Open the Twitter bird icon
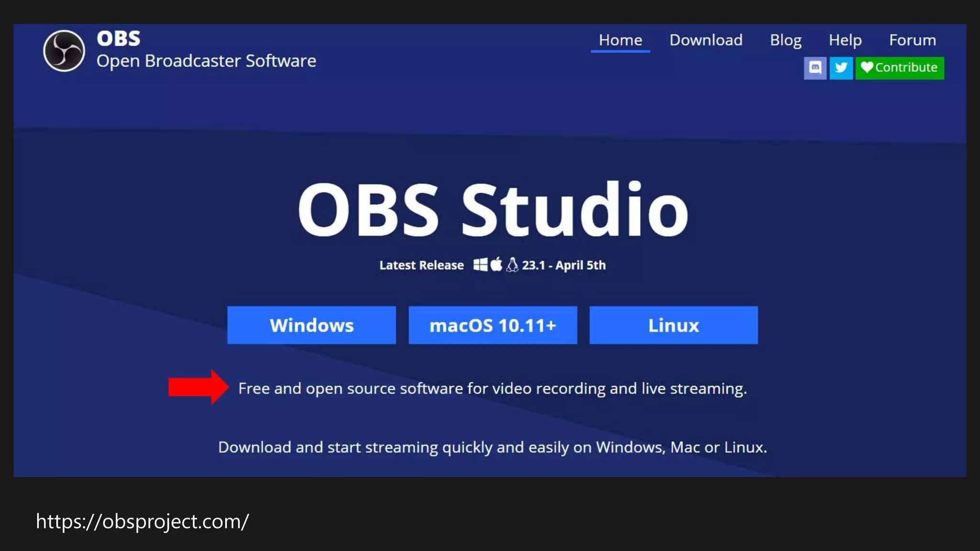The width and height of the screenshot is (980, 551). 841,68
